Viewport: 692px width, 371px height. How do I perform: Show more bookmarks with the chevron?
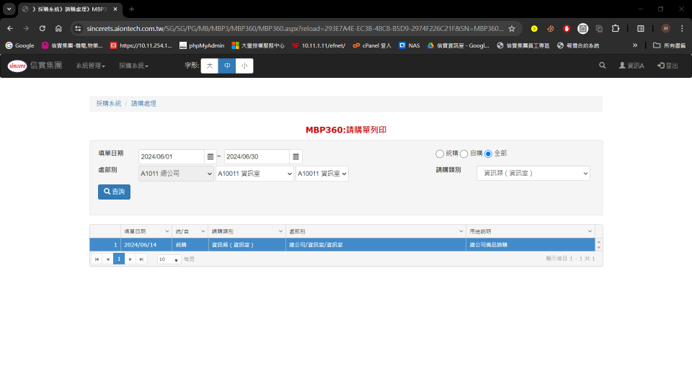pyautogui.click(x=635, y=45)
